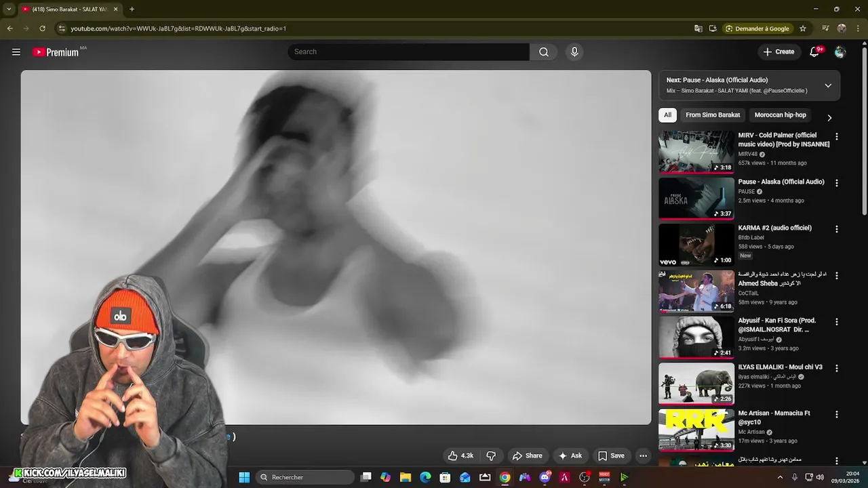This screenshot has height=488, width=868.
Task: Click the Create button
Action: (778, 52)
